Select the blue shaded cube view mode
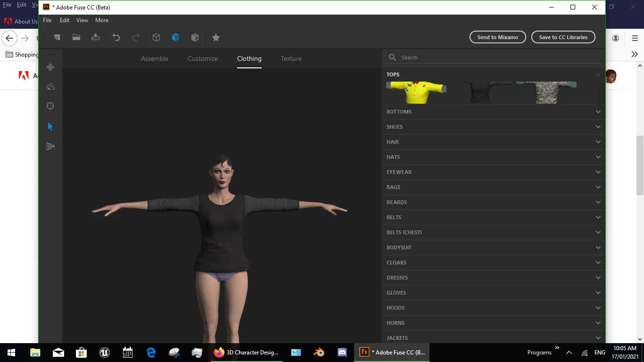Viewport: 644px width, 362px height. coord(175,37)
